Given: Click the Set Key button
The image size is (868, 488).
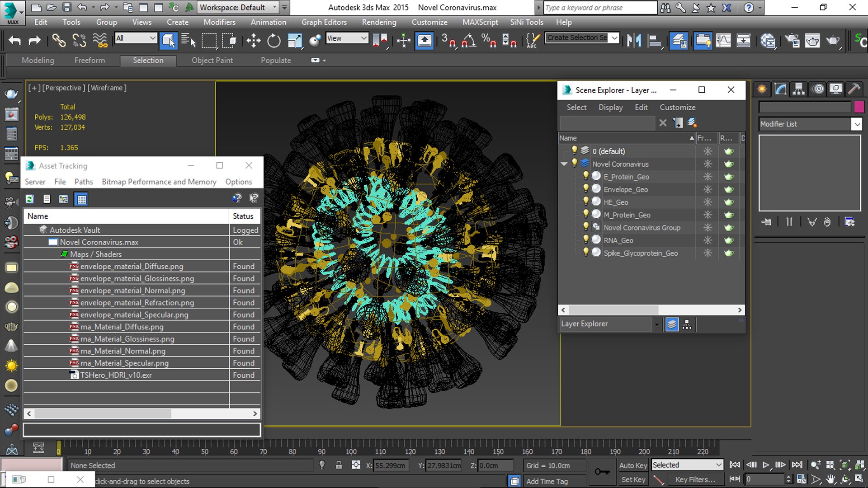Looking at the screenshot, I should pos(633,479).
